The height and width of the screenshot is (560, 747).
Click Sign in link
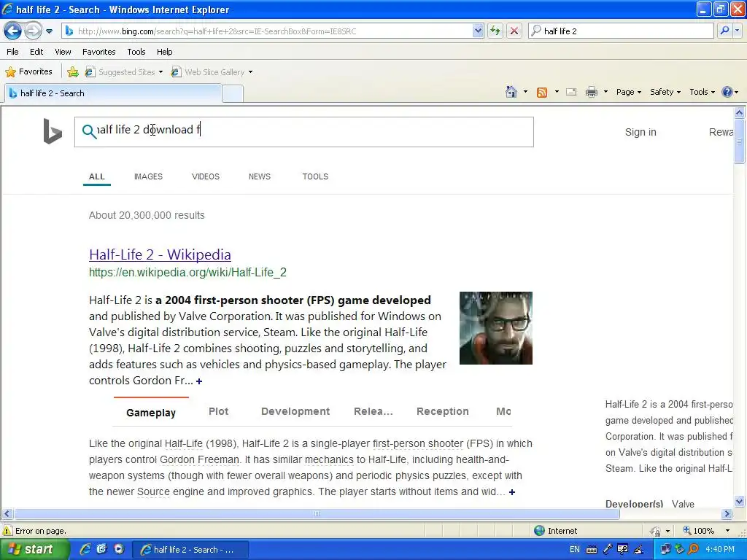pyautogui.click(x=640, y=133)
